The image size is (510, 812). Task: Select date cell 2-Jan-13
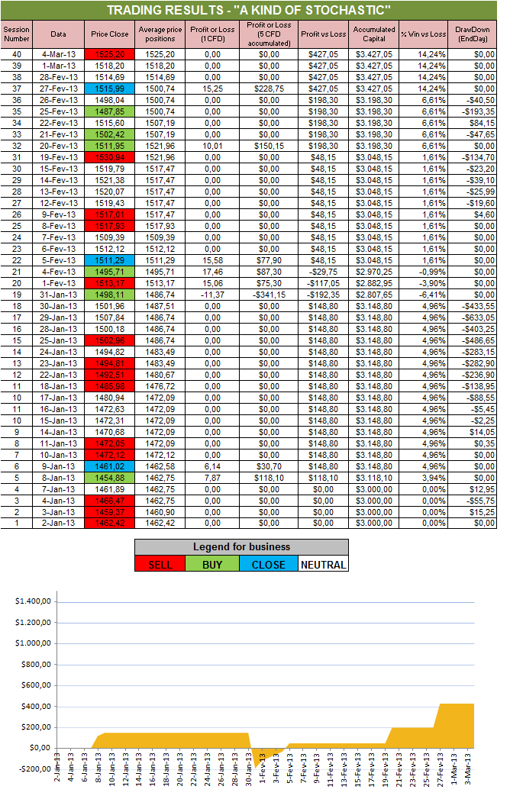pos(59,523)
